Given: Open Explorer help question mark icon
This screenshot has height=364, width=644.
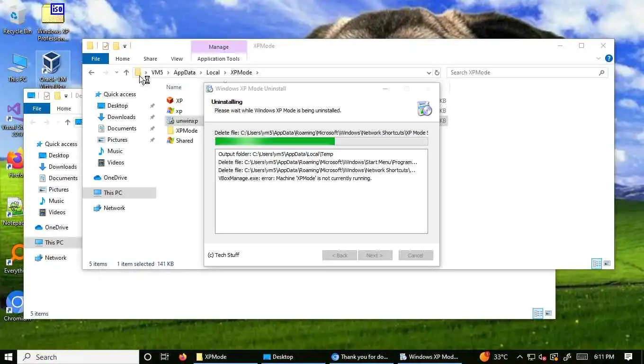Looking at the screenshot, I should [x=609, y=58].
